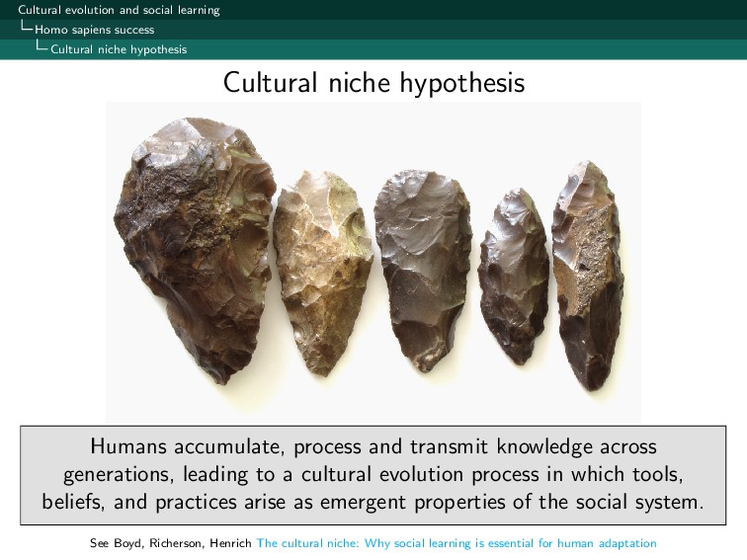Click the text 'See Boyd, Richerson, Henrich'
The height and width of the screenshot is (560, 747).
[171, 543]
